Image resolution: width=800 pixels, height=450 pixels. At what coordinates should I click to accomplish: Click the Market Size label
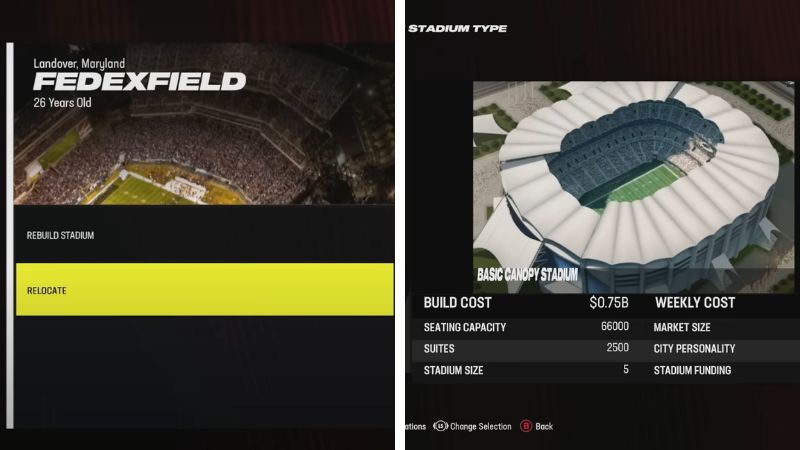pos(682,327)
